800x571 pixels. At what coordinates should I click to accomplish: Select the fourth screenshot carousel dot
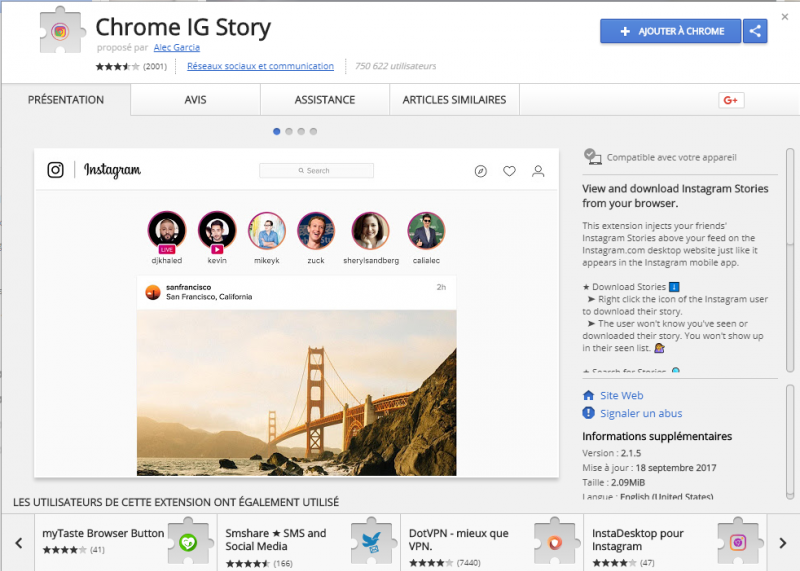click(313, 132)
